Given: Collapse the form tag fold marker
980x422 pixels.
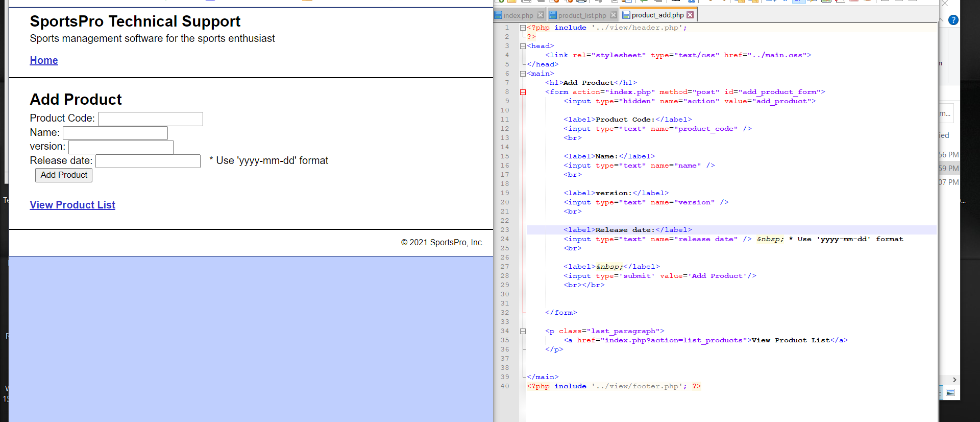Looking at the screenshot, I should point(523,92).
